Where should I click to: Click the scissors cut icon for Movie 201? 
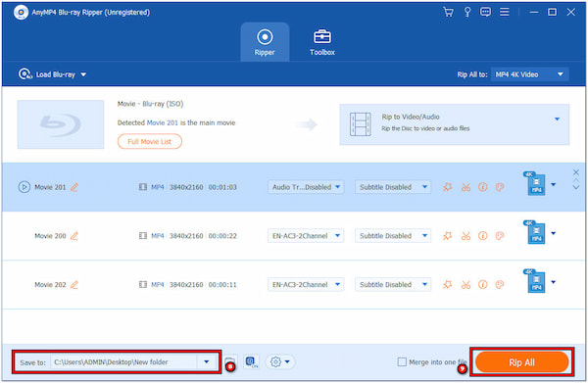(x=465, y=187)
